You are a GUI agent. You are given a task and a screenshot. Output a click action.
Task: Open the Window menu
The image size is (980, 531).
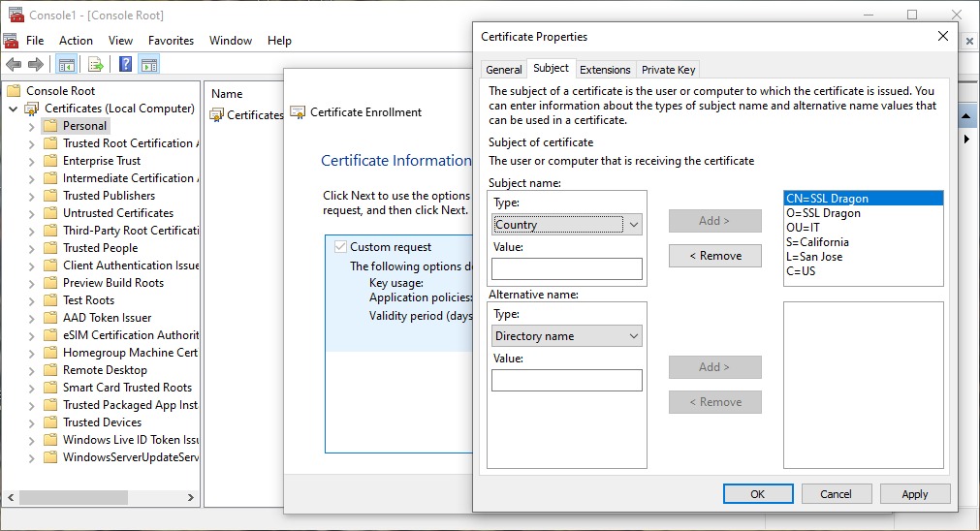231,41
